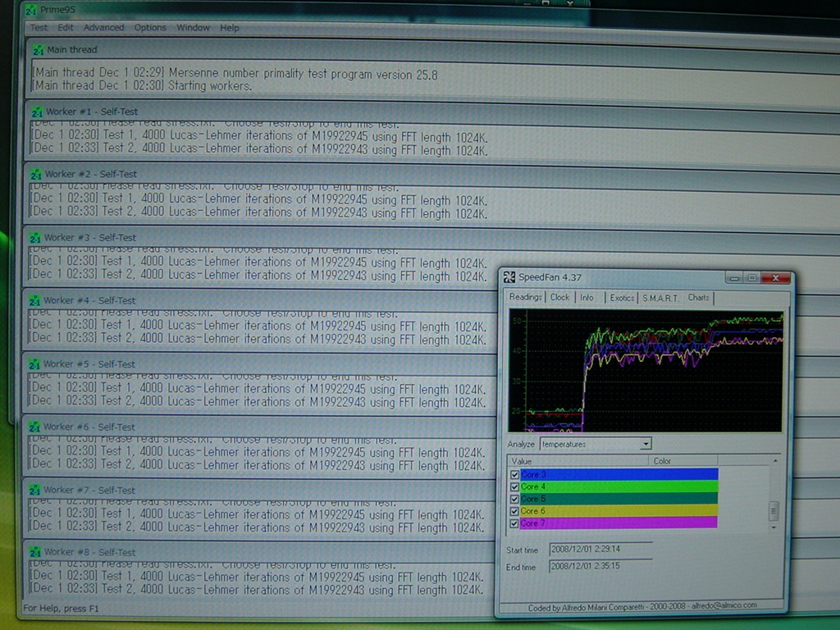Screen dimensions: 840x630
Task: Uncheck the Core 7 checkbox
Action: click(515, 524)
